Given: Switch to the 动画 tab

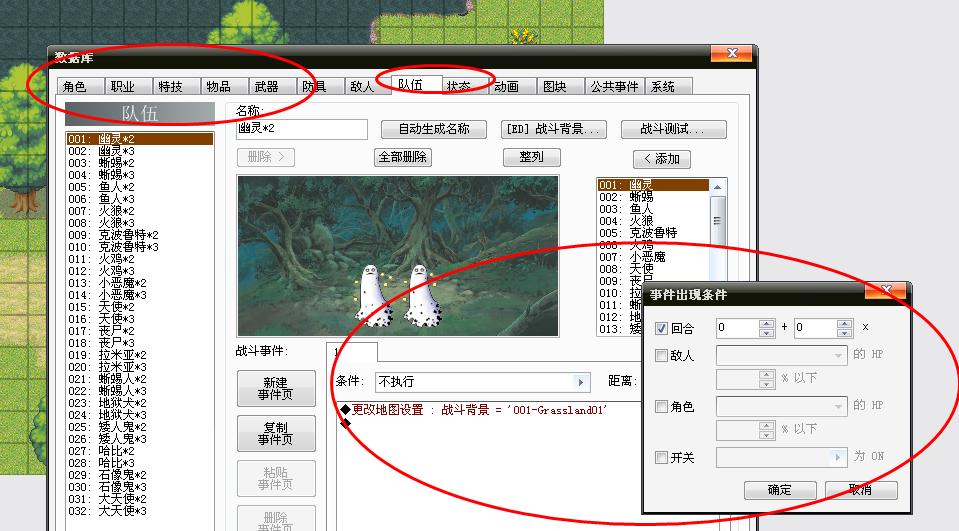Looking at the screenshot, I should pyautogui.click(x=513, y=86).
